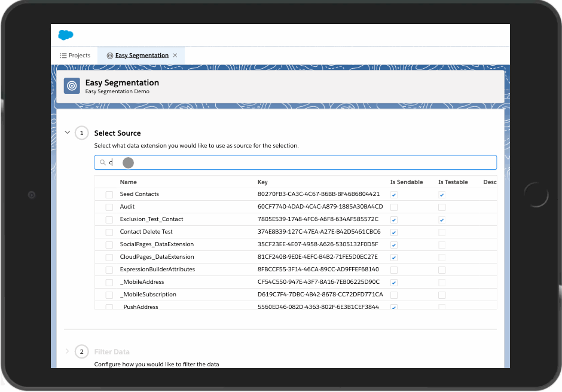Close the Easy Segmentation tab

click(x=175, y=56)
